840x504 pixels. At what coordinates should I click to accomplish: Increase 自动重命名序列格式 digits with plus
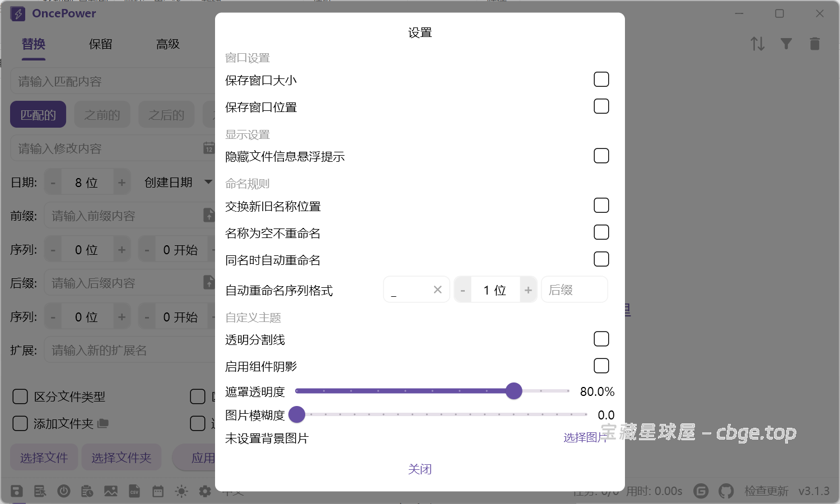[528, 290]
